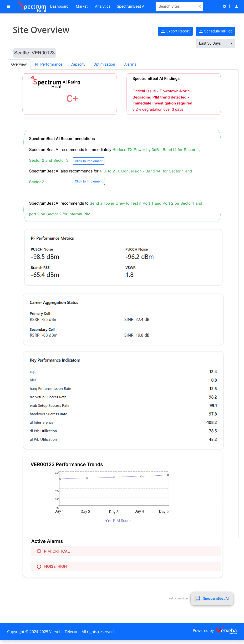
Task: Open the user profile icon
Action: click(236, 6)
